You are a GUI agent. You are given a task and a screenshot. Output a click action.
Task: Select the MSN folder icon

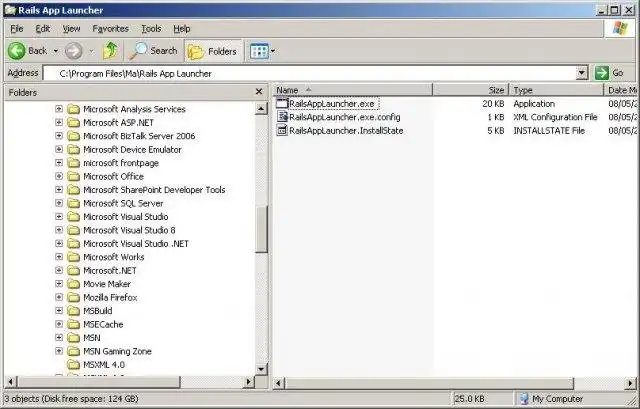pos(73,338)
